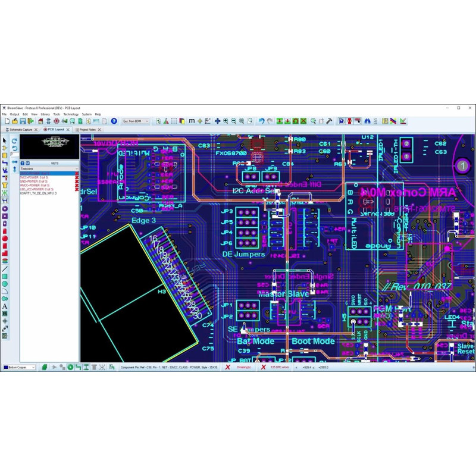476x476 pixels.
Task: Select the USART1_TX_DE_EN_MPU net entry
Action: point(38,193)
